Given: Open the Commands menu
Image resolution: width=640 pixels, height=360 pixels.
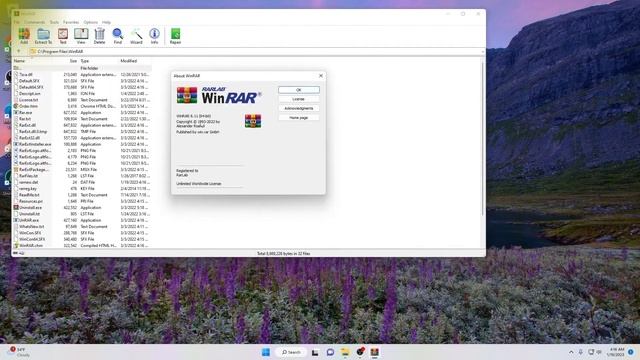Looking at the screenshot, I should (x=34, y=22).
